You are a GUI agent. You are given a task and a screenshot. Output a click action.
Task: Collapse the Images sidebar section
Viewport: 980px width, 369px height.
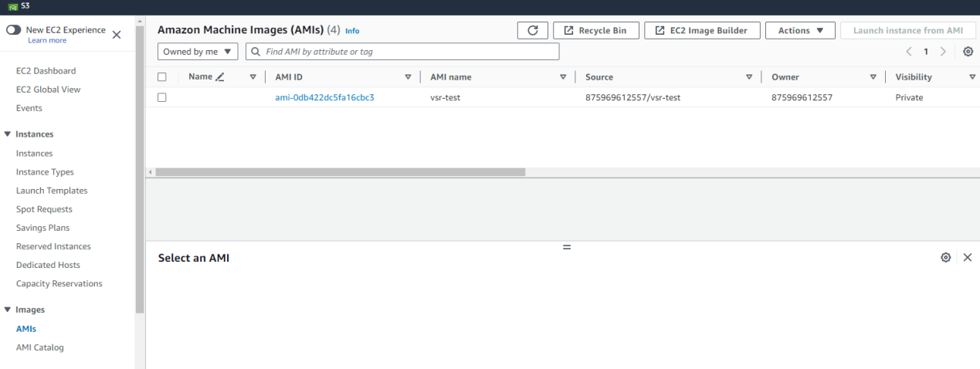tap(8, 310)
